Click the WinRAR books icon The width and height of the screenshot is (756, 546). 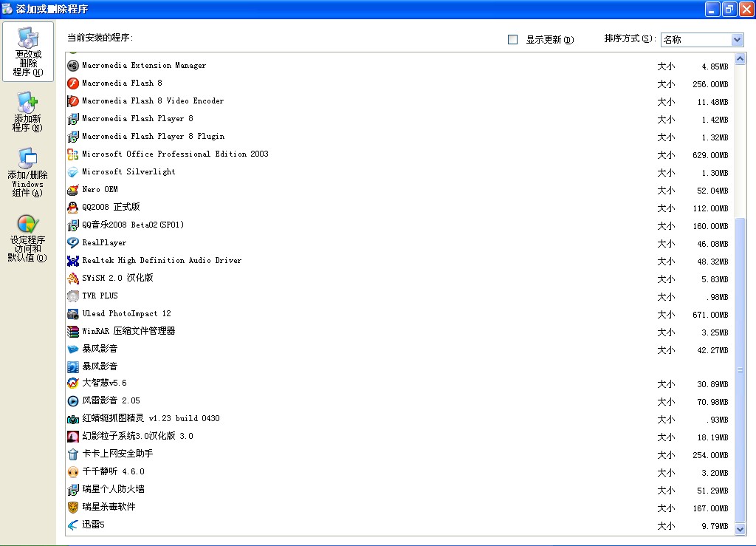coord(73,331)
